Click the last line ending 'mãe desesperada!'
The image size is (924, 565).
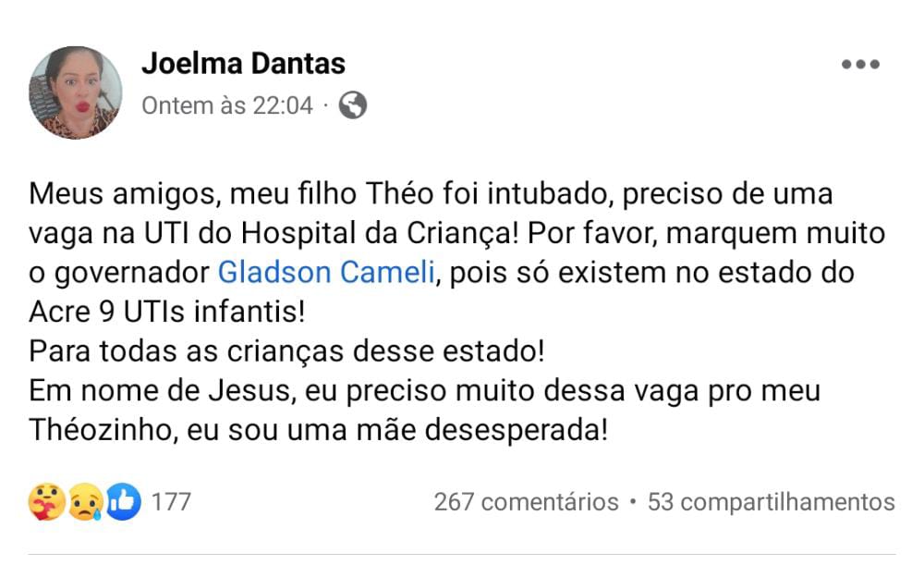click(x=318, y=430)
